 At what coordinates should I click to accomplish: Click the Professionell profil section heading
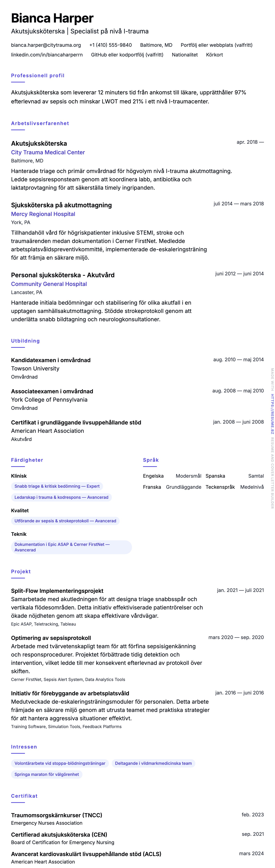point(38,76)
